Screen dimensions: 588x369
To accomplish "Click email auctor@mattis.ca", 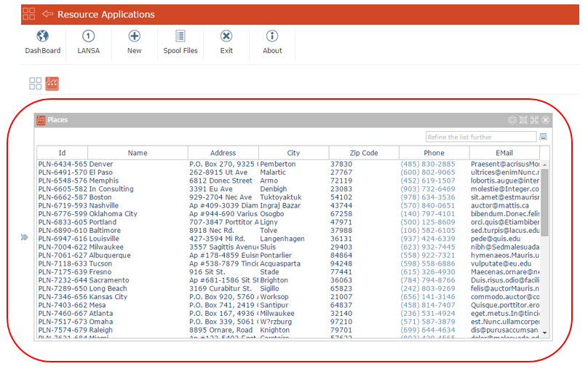I will 499,205.
